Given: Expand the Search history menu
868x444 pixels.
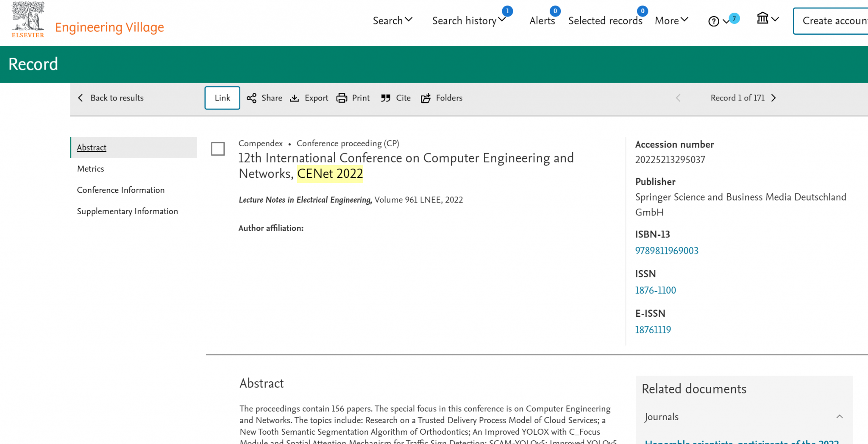Looking at the screenshot, I should [x=469, y=20].
